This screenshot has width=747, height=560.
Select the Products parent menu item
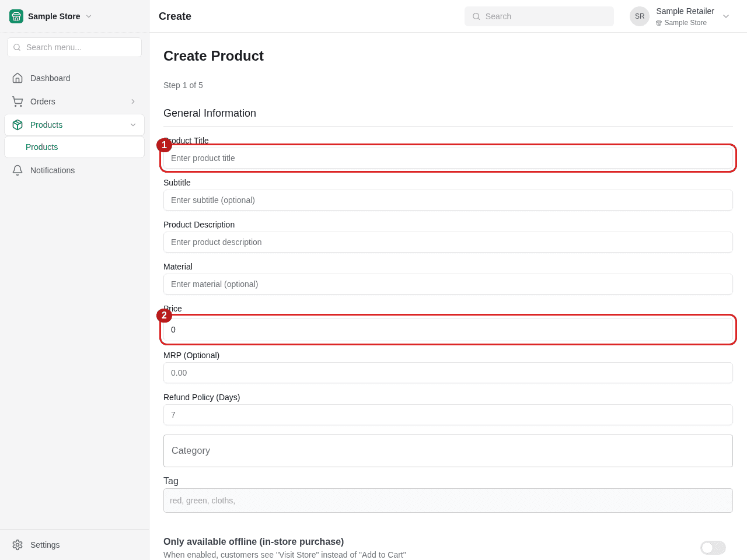[74, 125]
